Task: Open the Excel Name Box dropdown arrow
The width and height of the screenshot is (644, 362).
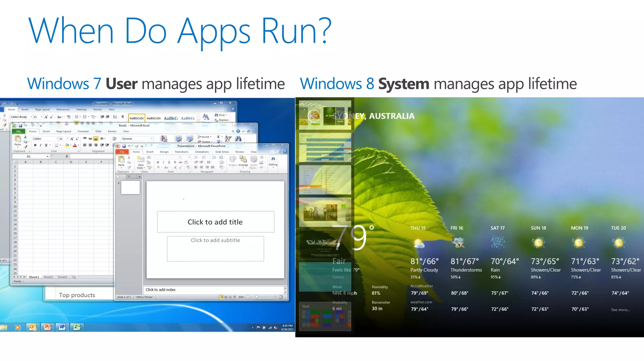Action: tap(47, 156)
